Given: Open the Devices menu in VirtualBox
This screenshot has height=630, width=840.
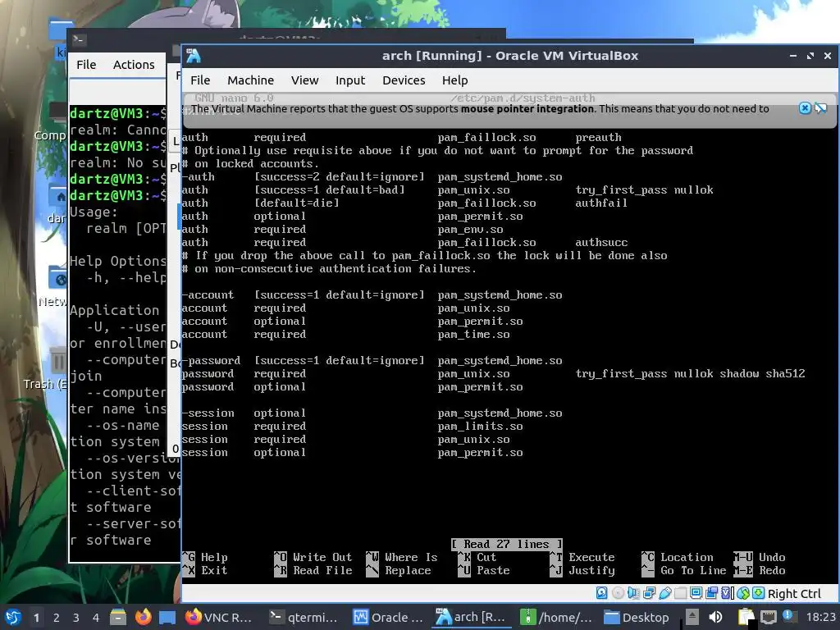Looking at the screenshot, I should coord(404,80).
